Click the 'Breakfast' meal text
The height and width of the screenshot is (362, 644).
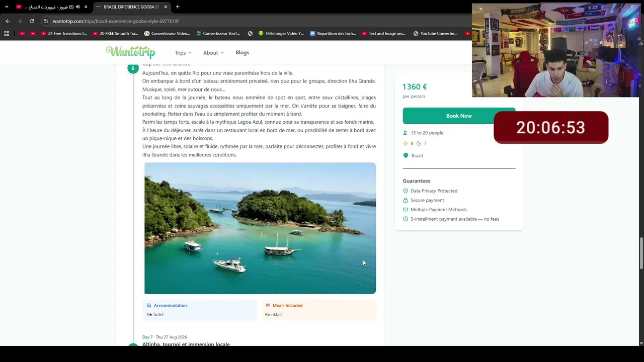click(x=274, y=315)
